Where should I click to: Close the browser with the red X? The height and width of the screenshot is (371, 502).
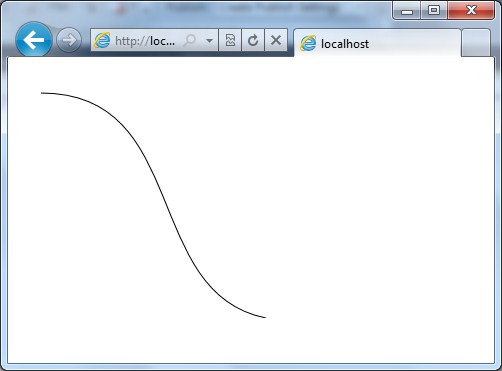click(471, 11)
